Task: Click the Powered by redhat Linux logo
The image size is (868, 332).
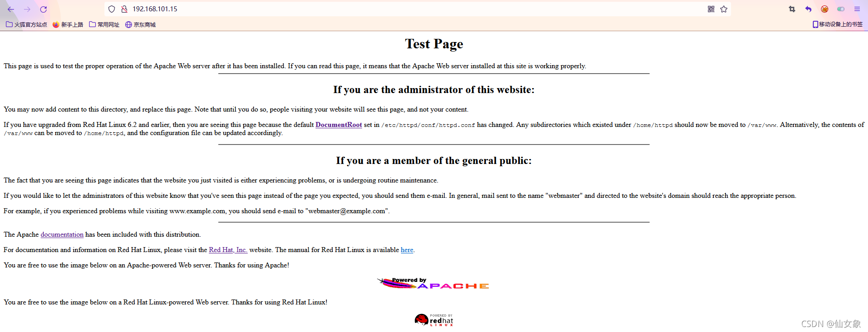Action: point(434,320)
